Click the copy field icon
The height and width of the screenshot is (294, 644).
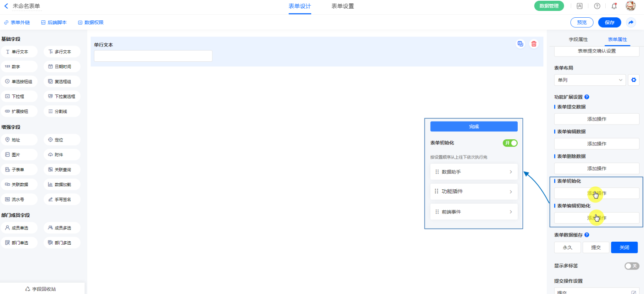[520, 44]
